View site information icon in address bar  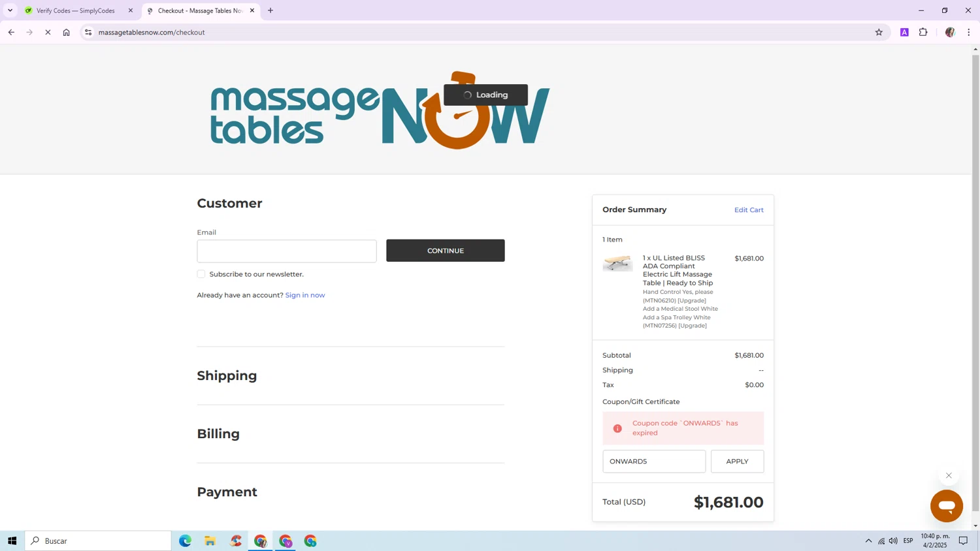tap(88, 32)
